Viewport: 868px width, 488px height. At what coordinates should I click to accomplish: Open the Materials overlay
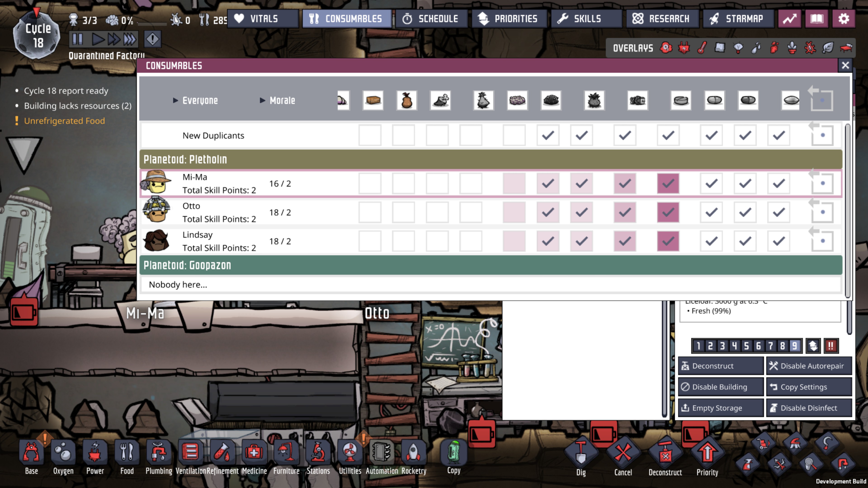click(x=720, y=48)
